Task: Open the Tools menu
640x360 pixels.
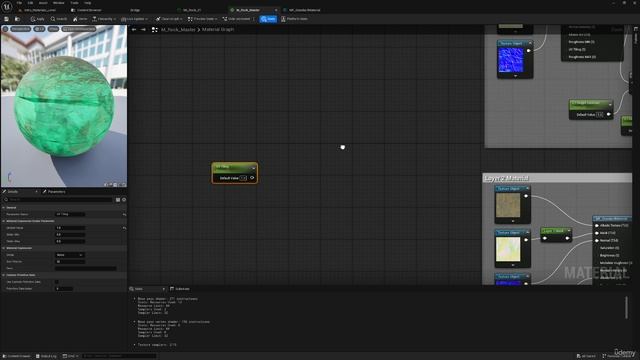Action: pyautogui.click(x=74, y=3)
